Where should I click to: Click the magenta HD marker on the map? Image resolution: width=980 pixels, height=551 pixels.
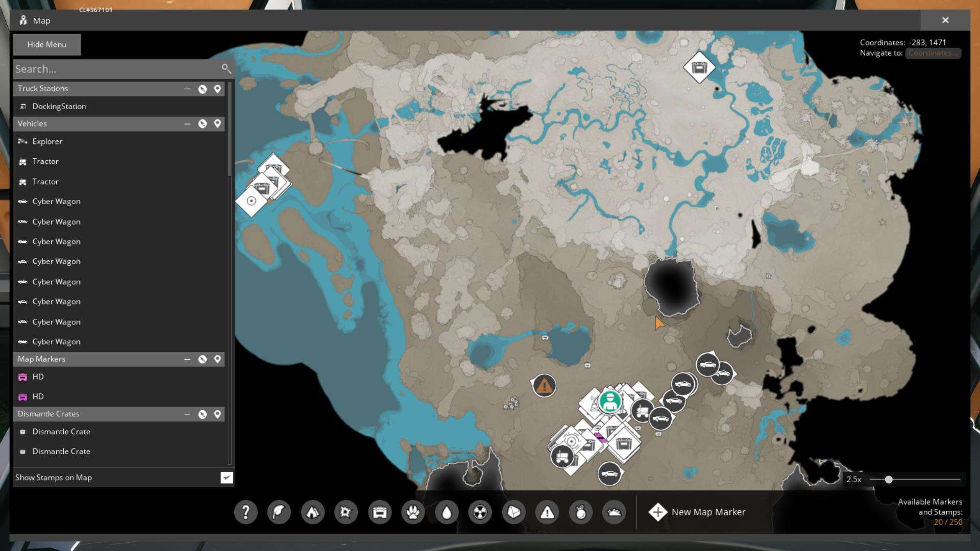click(601, 437)
